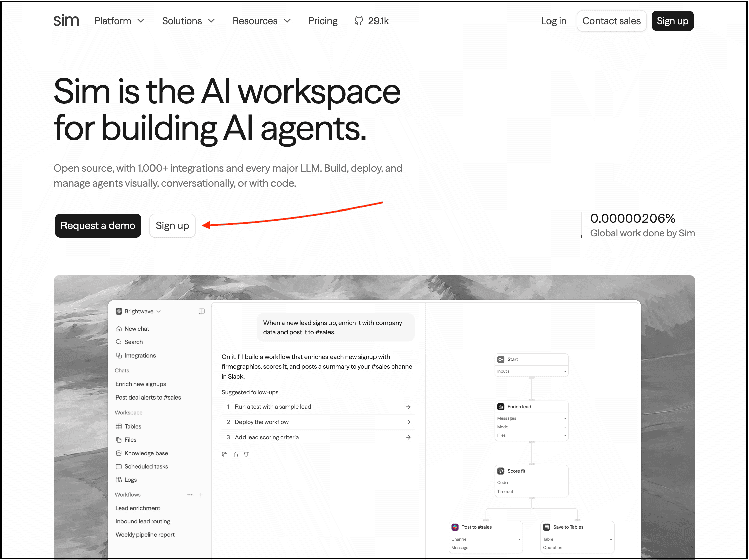The image size is (749, 560).
Task: Open Knowledge base in the sidebar
Action: (146, 453)
